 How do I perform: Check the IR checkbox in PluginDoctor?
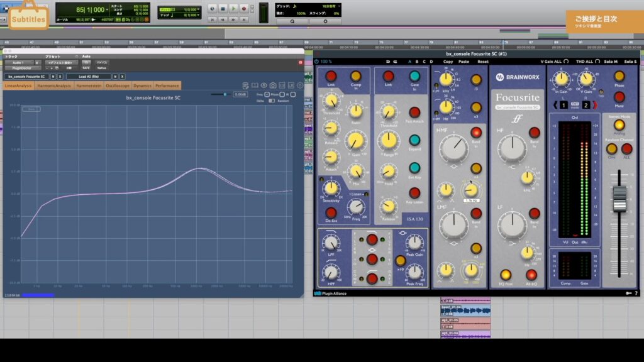pyautogui.click(x=293, y=94)
